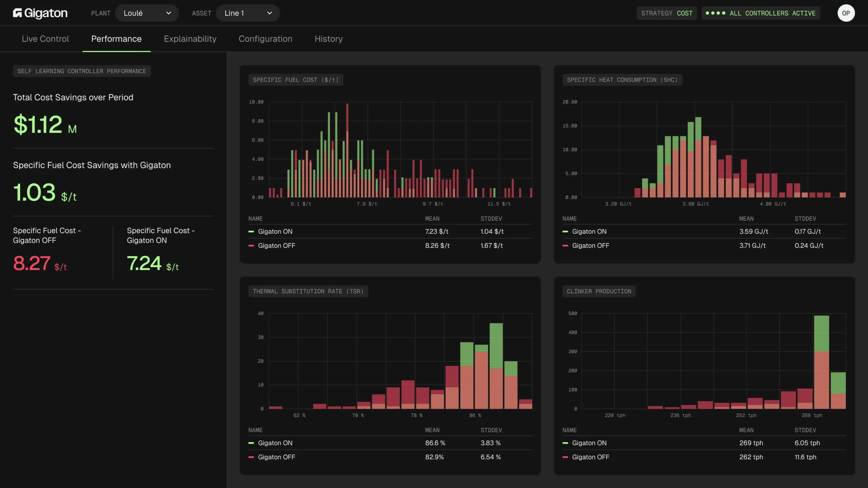This screenshot has width=868, height=488.
Task: Click the 269 tph mean value
Action: [751, 443]
